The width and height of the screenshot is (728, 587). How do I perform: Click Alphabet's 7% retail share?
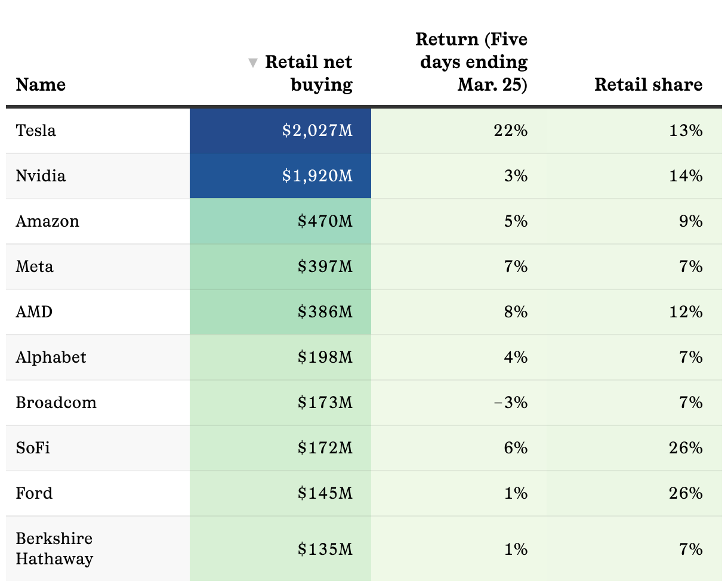point(691,357)
